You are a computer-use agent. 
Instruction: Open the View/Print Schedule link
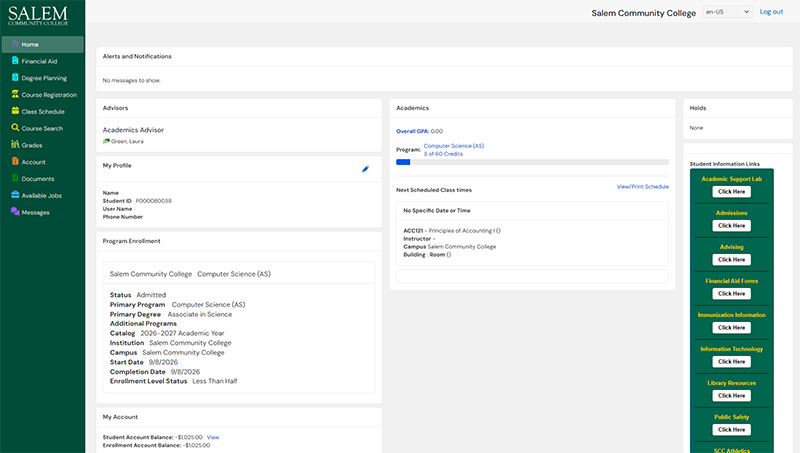click(642, 187)
